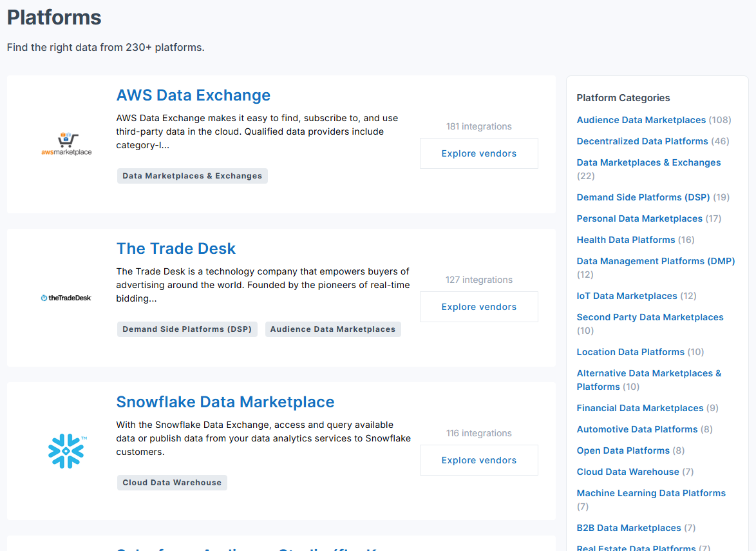This screenshot has width=756, height=551.
Task: Select the Audience Data Marketplaces tag
Action: point(333,329)
